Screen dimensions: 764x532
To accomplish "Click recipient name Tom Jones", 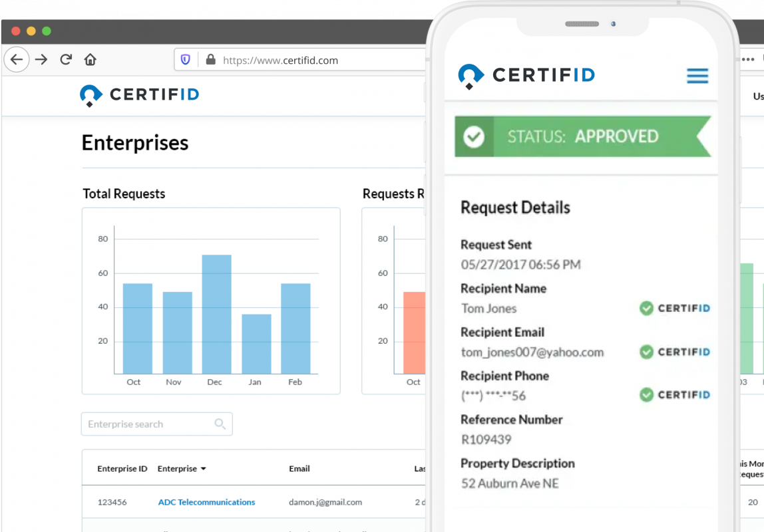I will [x=488, y=309].
